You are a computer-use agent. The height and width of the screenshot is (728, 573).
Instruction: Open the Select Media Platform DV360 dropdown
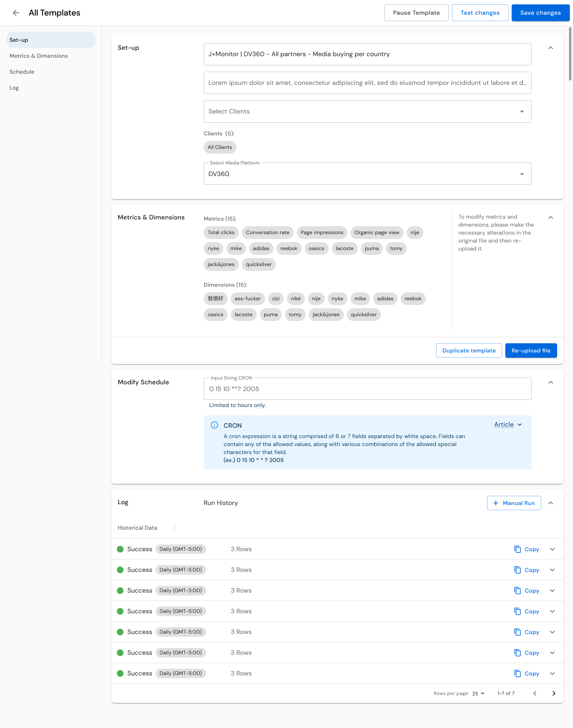click(x=368, y=174)
